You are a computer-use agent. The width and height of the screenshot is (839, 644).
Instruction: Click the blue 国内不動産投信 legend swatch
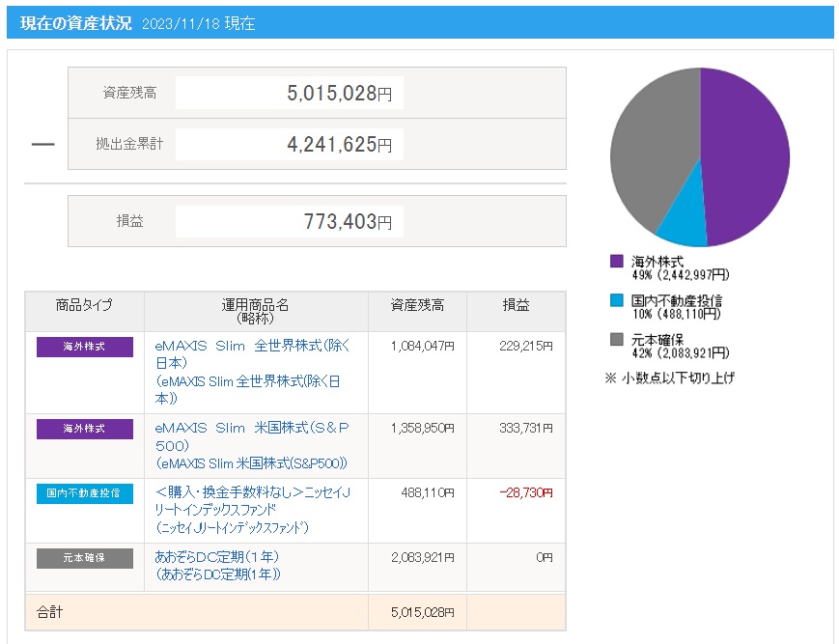pos(617,301)
